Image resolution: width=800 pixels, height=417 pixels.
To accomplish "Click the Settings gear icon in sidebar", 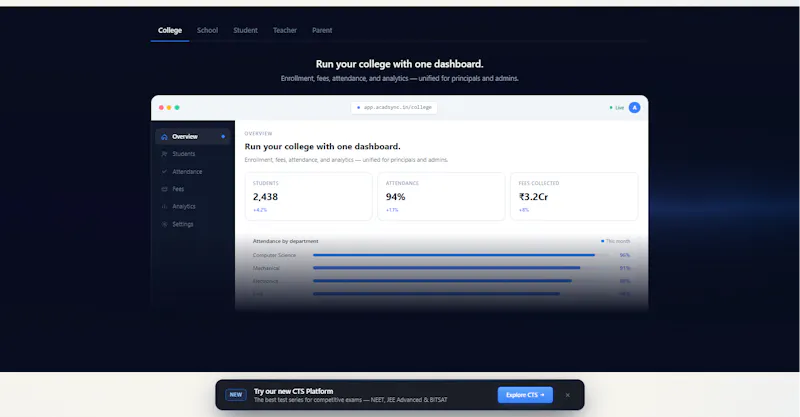I will pos(164,224).
